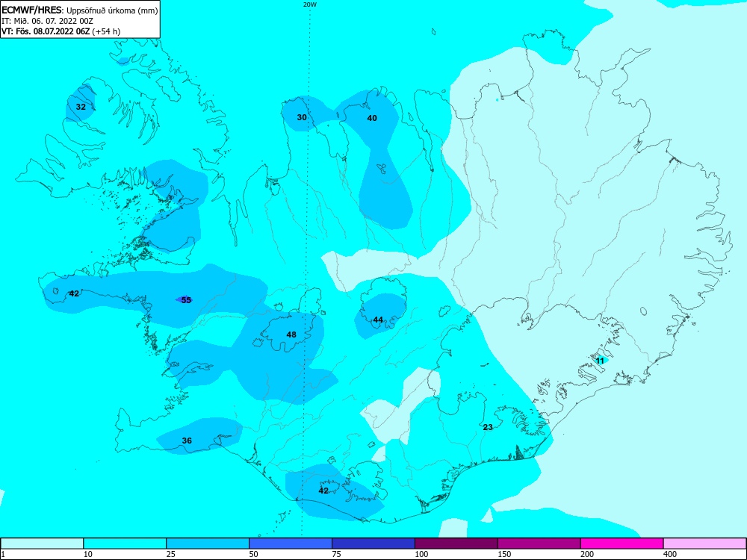This screenshot has height=560, width=747.
Task: Click the legend tick label '200'
Action: pyautogui.click(x=587, y=554)
